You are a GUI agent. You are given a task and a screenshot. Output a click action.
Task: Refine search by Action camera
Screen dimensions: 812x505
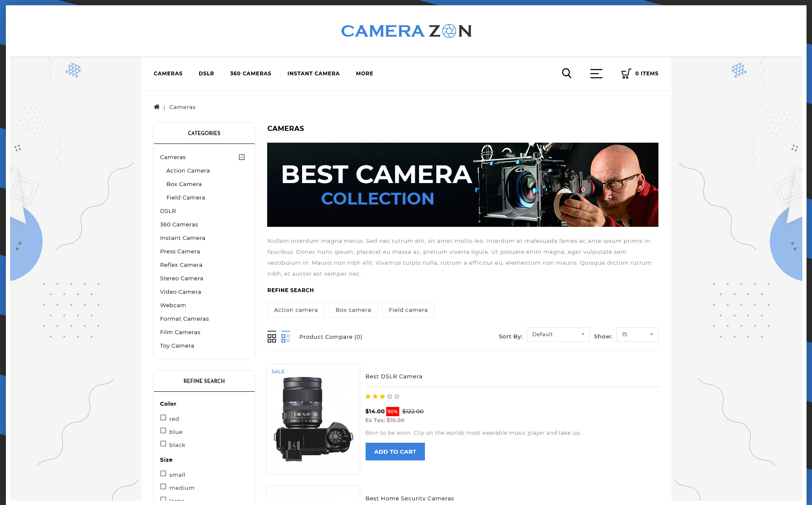(296, 310)
